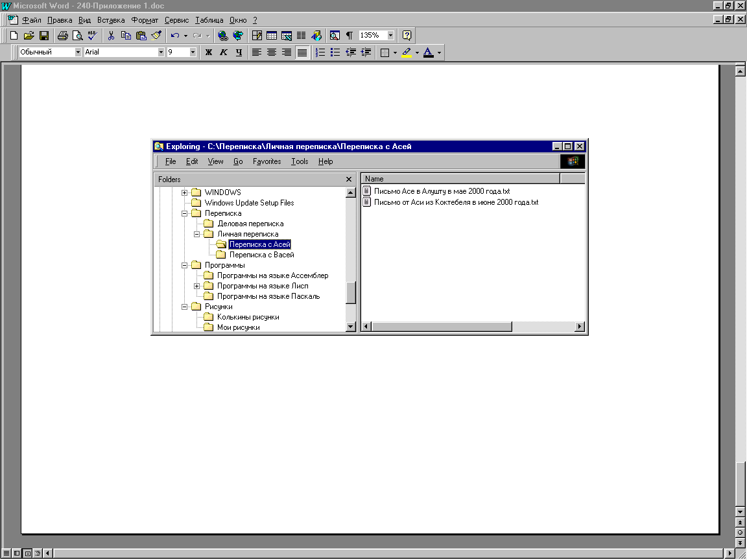Open the Columns layout icon

[x=301, y=35]
